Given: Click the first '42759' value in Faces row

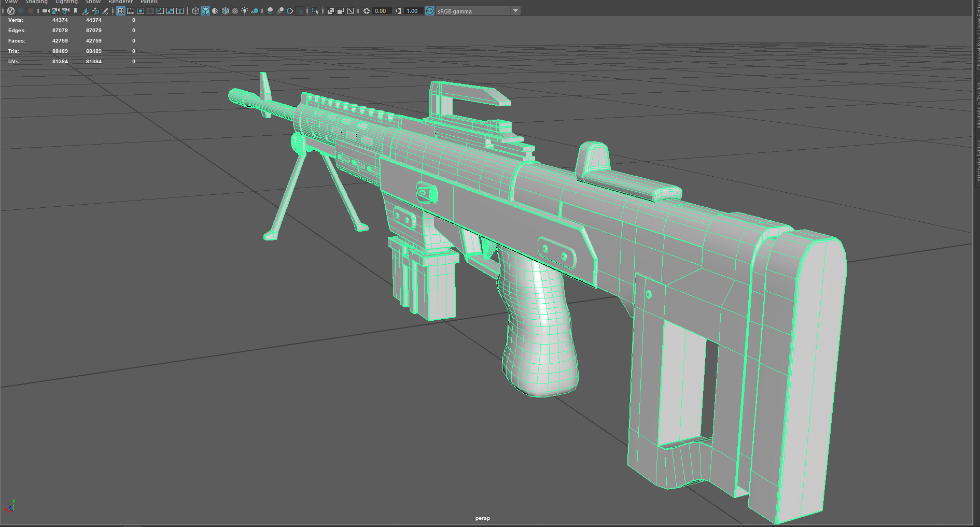Looking at the screenshot, I should [x=60, y=41].
